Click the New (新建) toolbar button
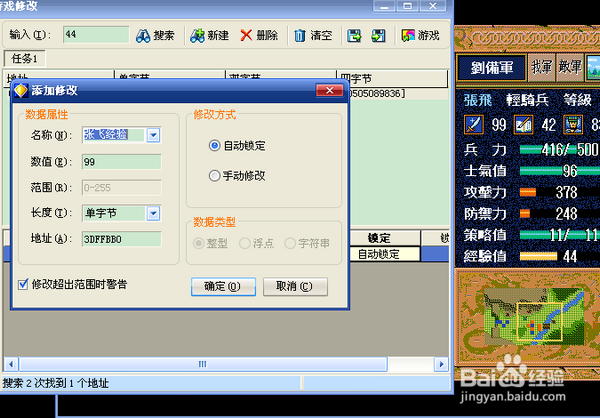Image resolution: width=600 pixels, height=418 pixels. click(x=209, y=36)
